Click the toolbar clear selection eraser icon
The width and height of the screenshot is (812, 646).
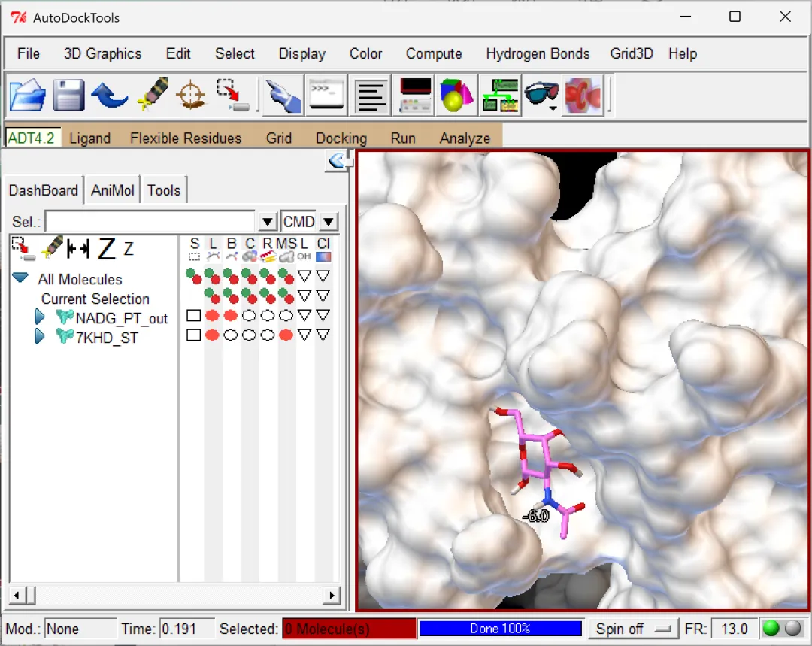tap(153, 94)
